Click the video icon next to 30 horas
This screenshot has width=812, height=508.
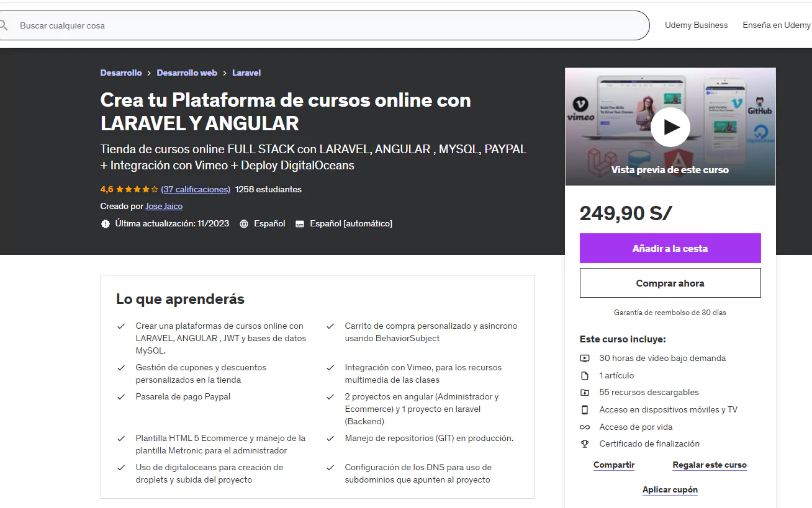[x=584, y=358]
